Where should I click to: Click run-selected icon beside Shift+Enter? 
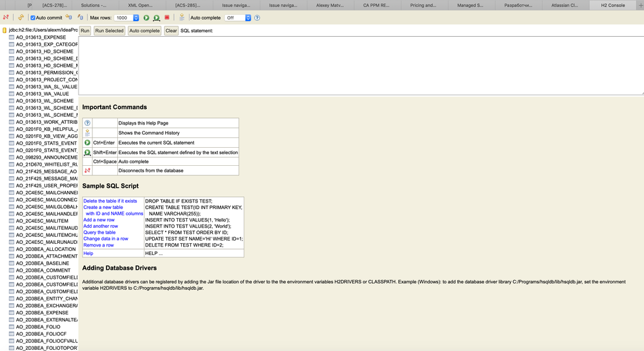click(87, 152)
